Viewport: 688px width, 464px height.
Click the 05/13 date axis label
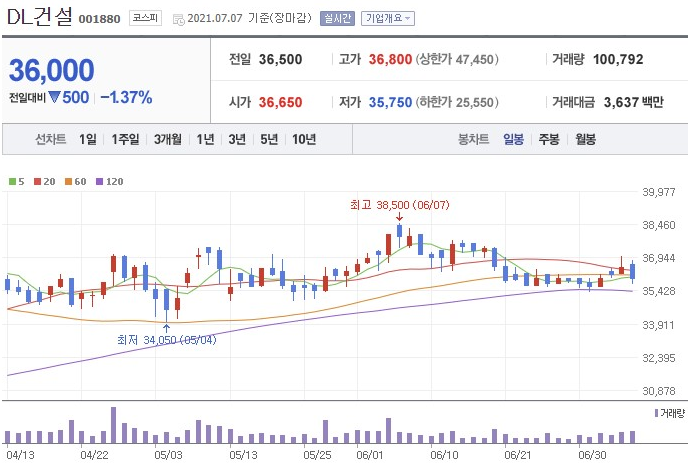243,455
